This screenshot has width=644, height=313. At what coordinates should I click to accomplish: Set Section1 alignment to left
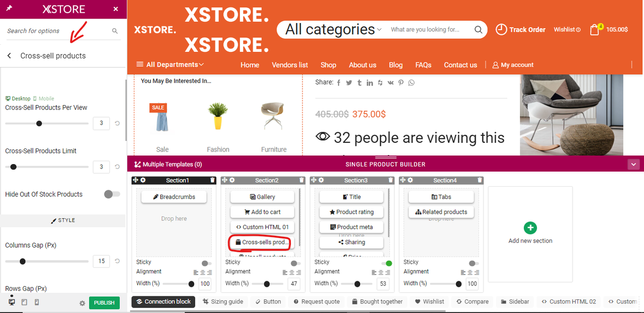pos(196,272)
